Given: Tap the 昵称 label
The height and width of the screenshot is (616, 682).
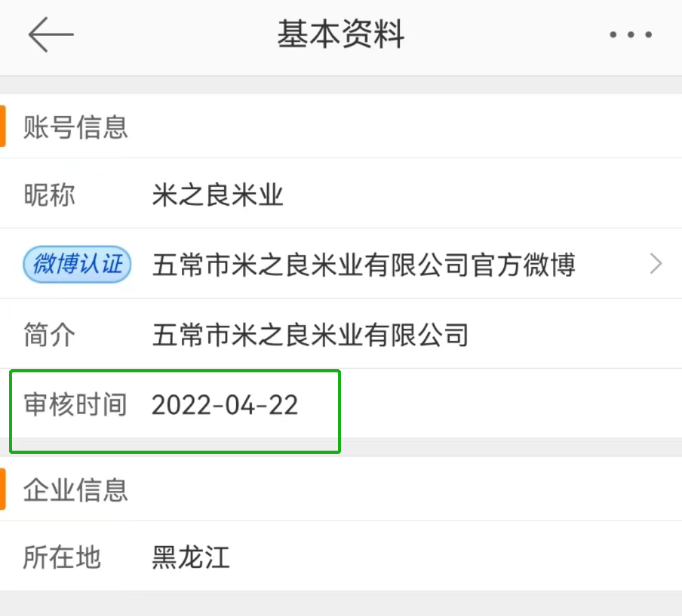Looking at the screenshot, I should coord(49,195).
